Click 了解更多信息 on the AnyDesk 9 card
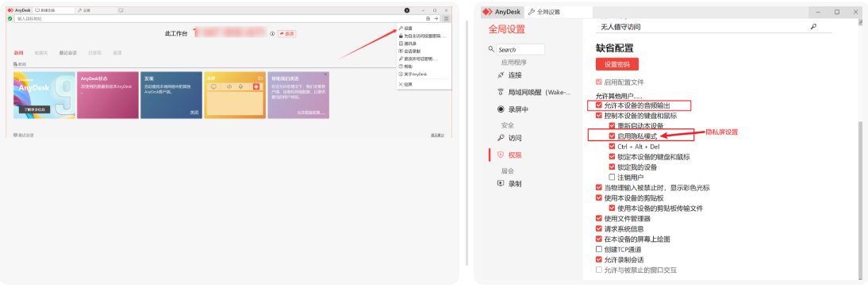This screenshot has height=295, width=868. point(34,109)
